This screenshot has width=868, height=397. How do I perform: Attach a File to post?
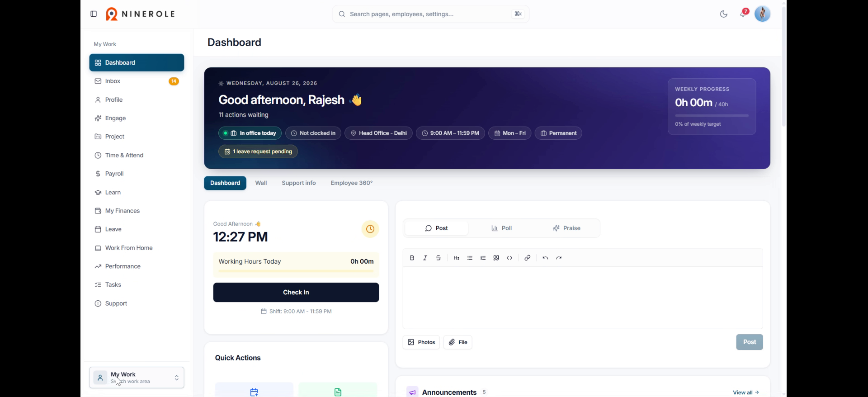pos(458,342)
